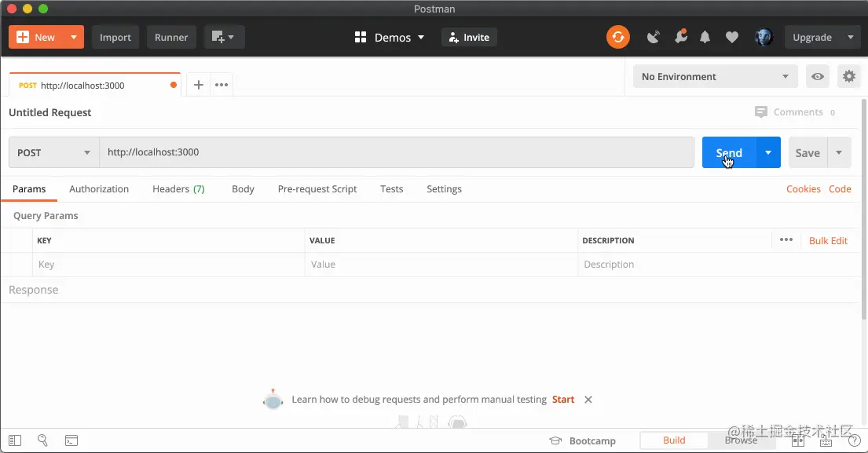Open Bootcamp from the status bar

[x=582, y=441]
